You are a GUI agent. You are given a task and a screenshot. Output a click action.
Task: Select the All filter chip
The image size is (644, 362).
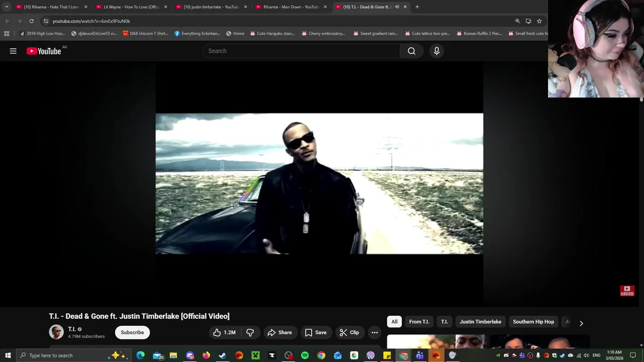coord(394,322)
